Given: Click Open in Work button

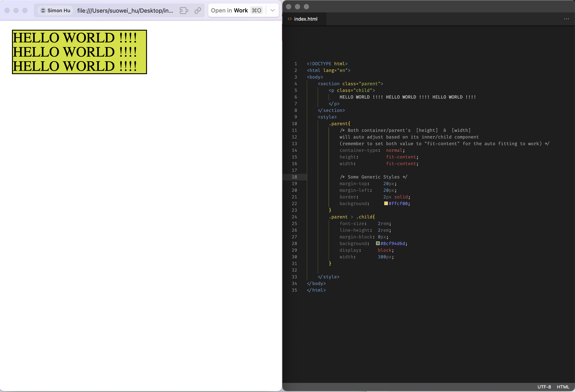Looking at the screenshot, I should coord(236,10).
